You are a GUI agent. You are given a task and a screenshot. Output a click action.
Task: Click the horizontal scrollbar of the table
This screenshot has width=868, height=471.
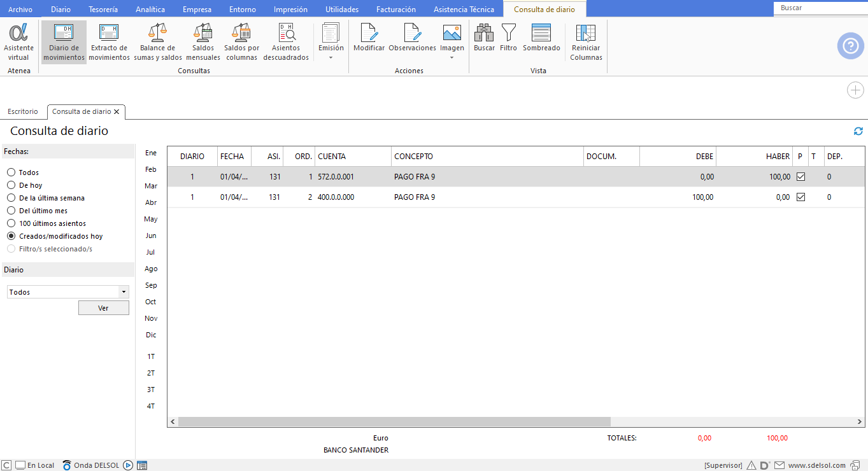point(394,421)
